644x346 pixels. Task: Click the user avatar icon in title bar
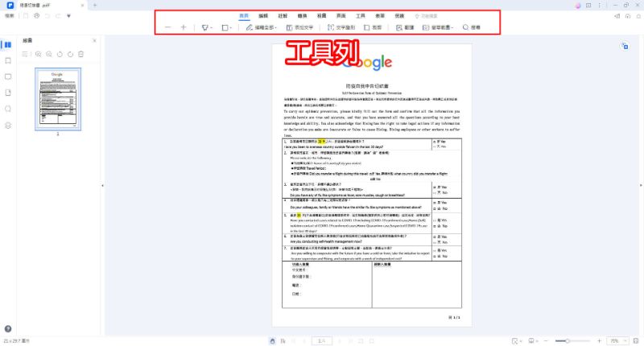[x=577, y=6]
